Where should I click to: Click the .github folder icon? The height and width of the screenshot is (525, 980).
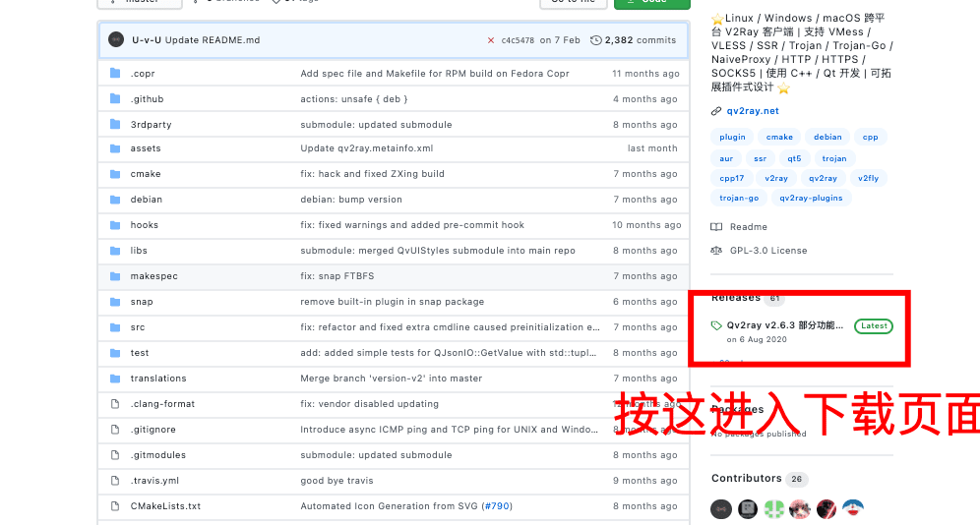click(115, 98)
